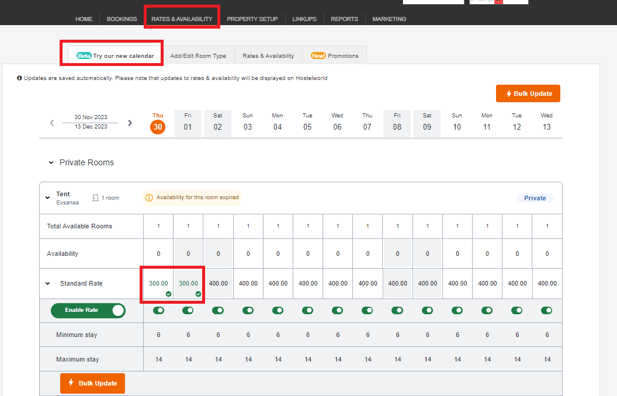Toggle rate switch for Sat 09
617x396 pixels.
tap(427, 311)
